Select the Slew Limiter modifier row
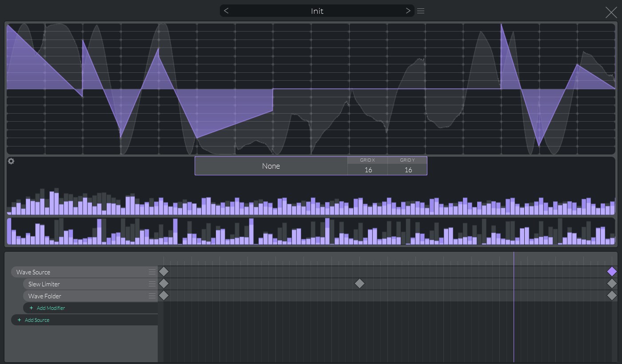 [84, 284]
